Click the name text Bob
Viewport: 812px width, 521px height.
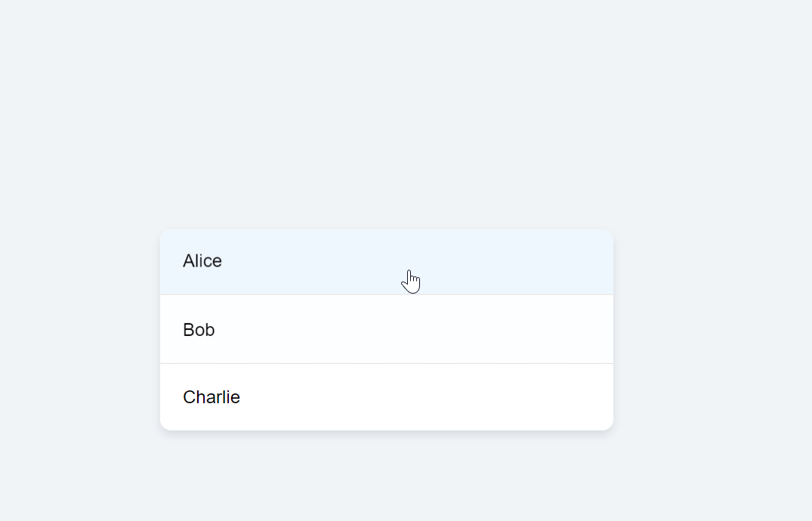click(199, 329)
